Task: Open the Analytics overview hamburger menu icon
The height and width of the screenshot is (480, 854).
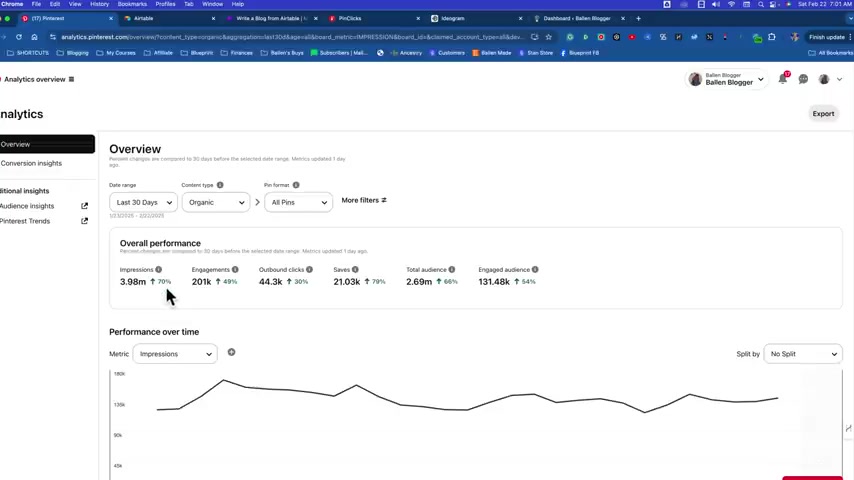Action: pyautogui.click(x=71, y=80)
